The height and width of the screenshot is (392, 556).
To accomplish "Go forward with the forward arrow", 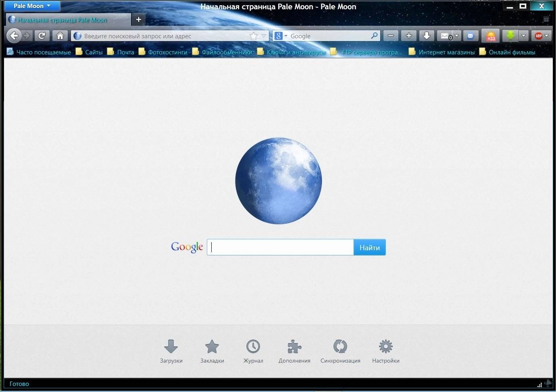I will click(27, 36).
